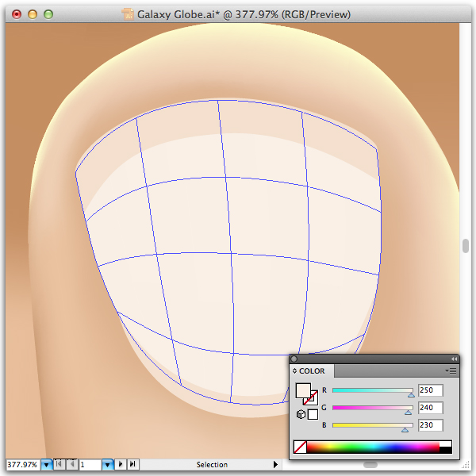The height and width of the screenshot is (476, 476).
Task: Cycle panel view via arrows beside COLOR
Action: pyautogui.click(x=294, y=371)
